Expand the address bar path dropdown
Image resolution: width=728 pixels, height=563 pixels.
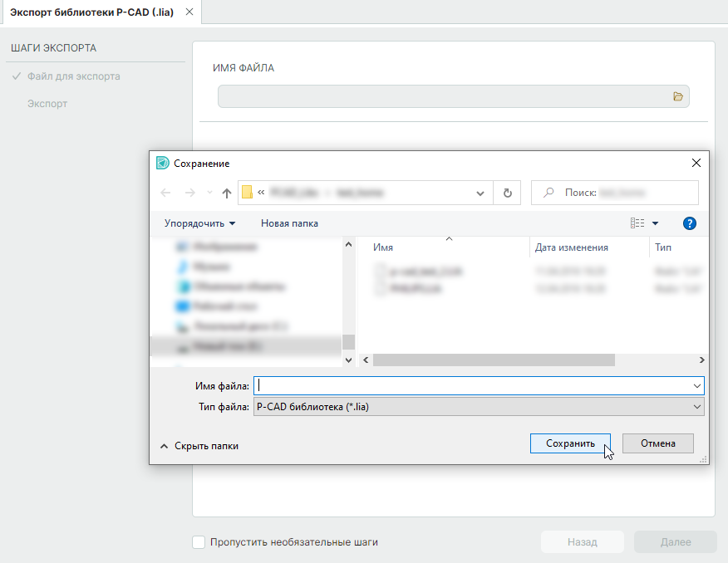480,193
